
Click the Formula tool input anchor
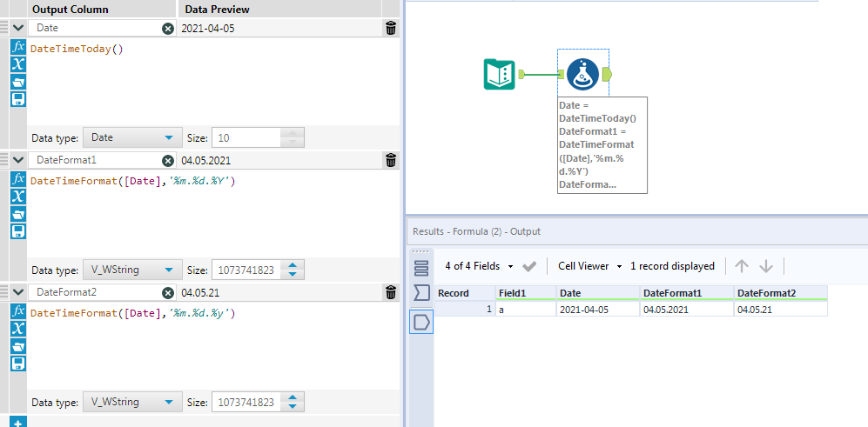(x=562, y=74)
